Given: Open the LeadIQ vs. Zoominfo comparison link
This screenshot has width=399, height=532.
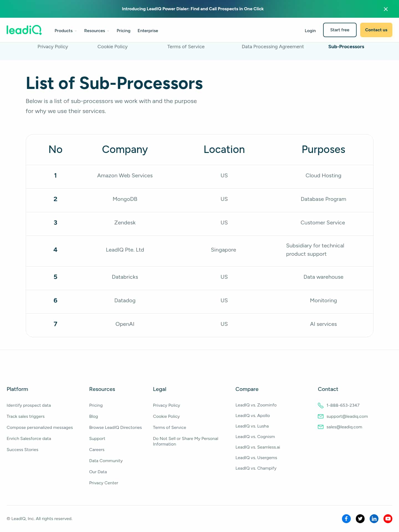Looking at the screenshot, I should click(x=256, y=405).
